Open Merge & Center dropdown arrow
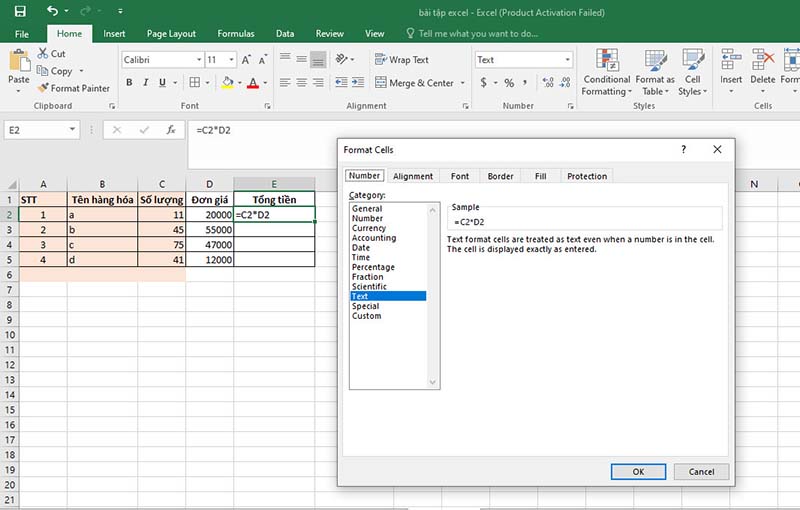This screenshot has height=510, width=800. tap(462, 83)
